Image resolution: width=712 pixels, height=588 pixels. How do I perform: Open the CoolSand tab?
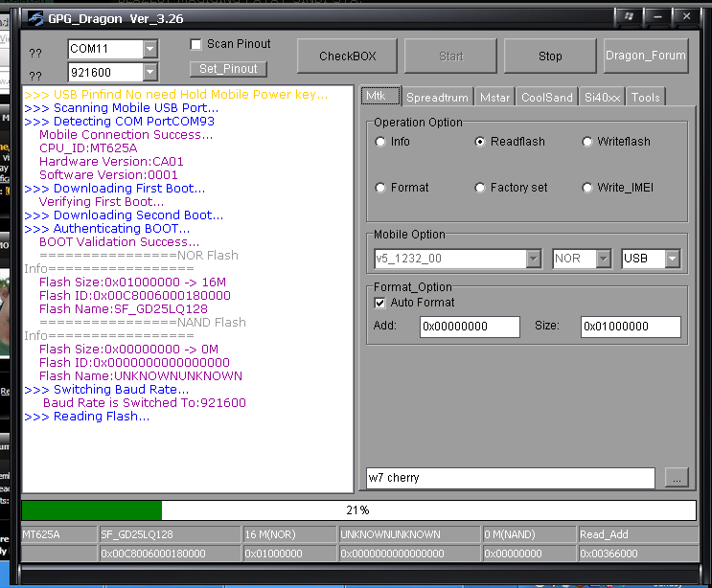[x=546, y=98]
